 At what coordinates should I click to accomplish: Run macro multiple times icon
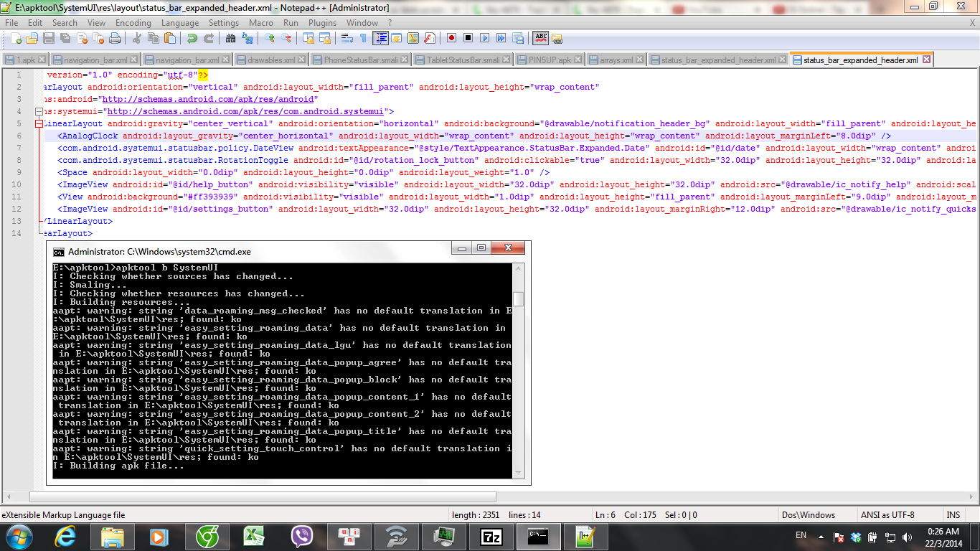click(501, 38)
